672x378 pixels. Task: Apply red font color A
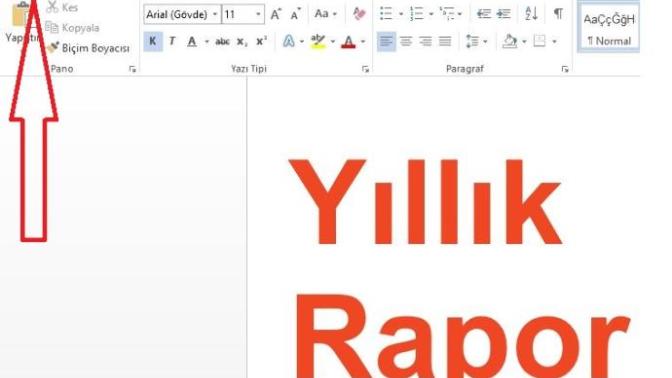coord(348,41)
